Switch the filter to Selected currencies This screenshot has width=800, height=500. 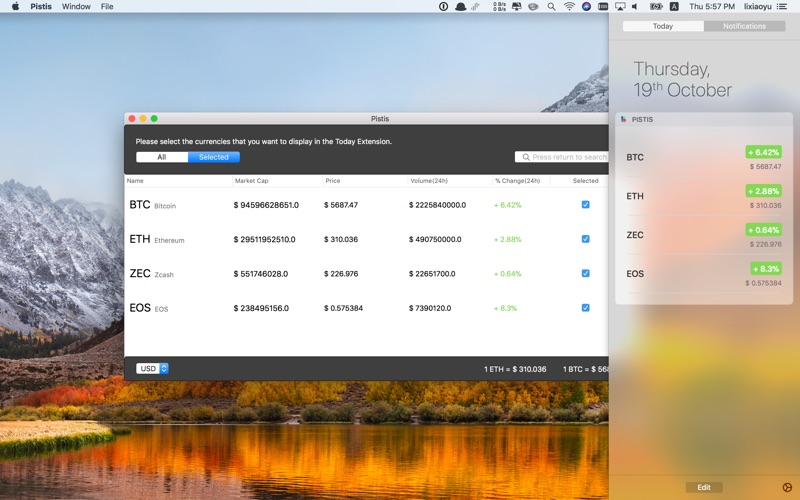point(214,157)
